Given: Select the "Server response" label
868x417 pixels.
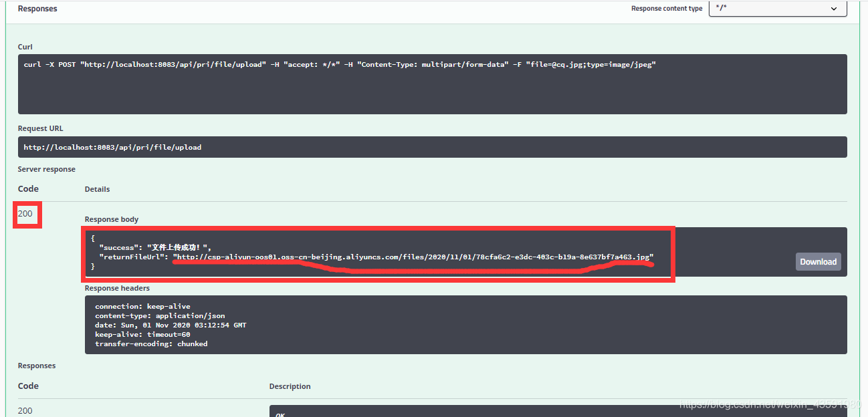Looking at the screenshot, I should [x=47, y=169].
